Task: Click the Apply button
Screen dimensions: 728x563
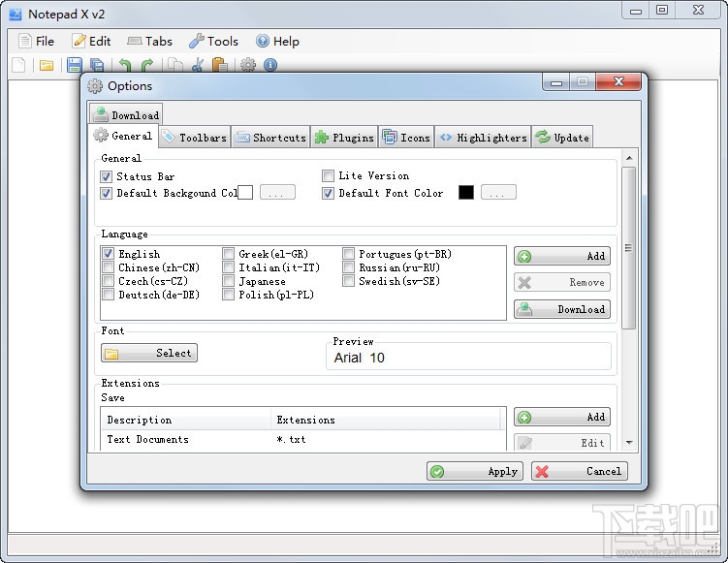Action: tap(475, 471)
